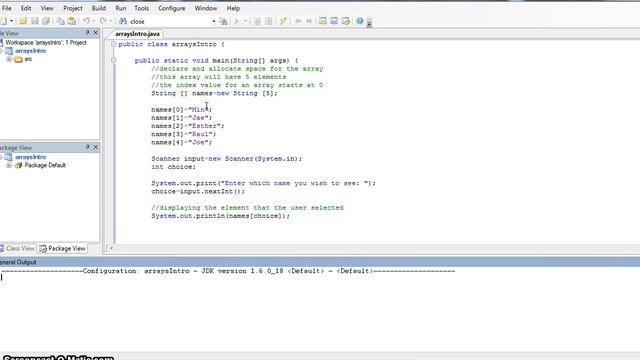
Task: Click the Build File toolbar icon
Action: point(257,21)
